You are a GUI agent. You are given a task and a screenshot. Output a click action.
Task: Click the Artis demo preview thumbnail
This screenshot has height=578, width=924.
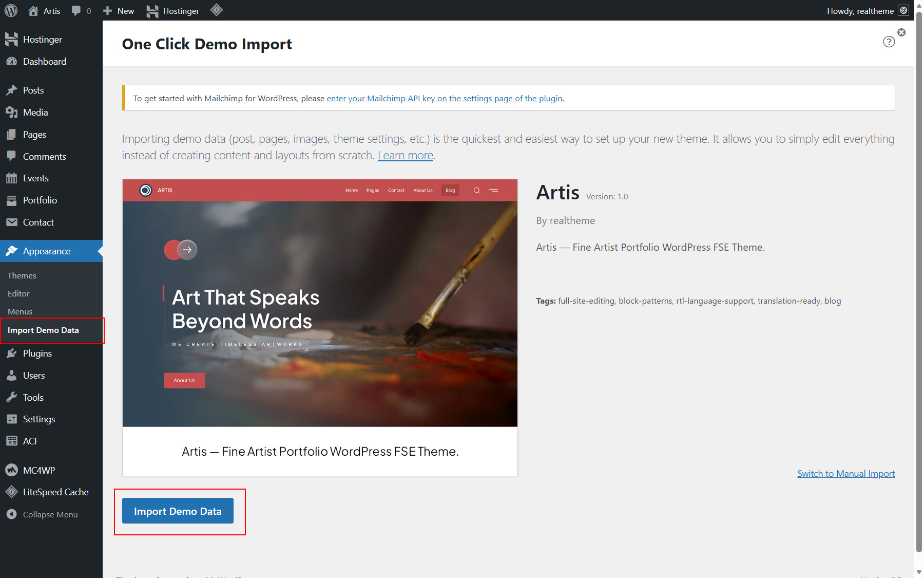pos(320,303)
